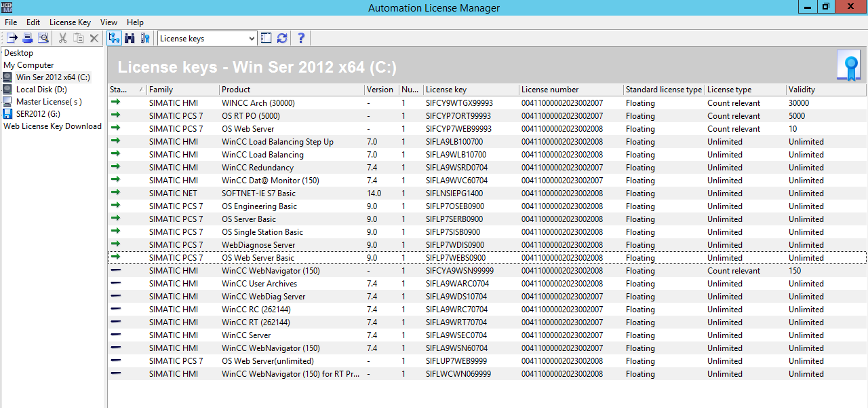
Task: Click the transfer license key arrow icon
Action: pos(12,38)
